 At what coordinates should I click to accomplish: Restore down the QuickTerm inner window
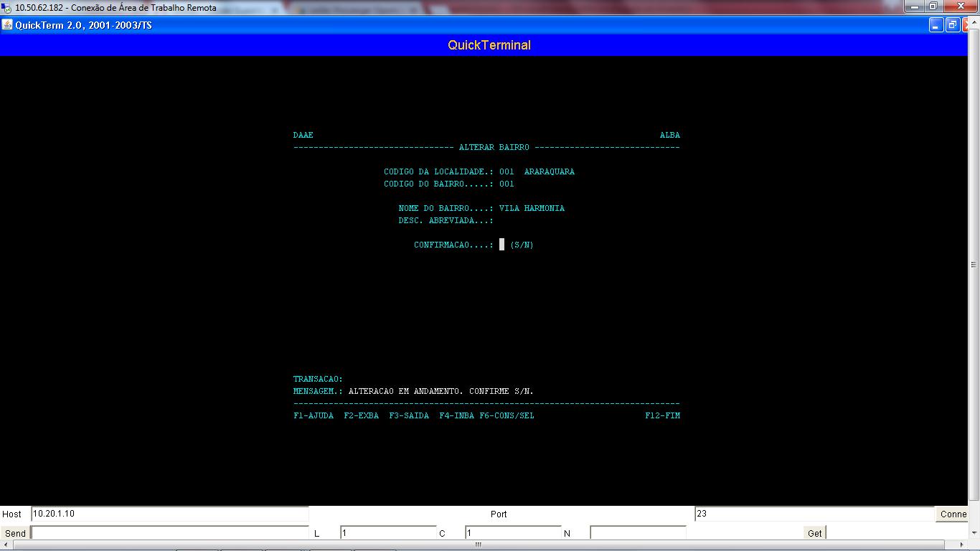click(952, 25)
